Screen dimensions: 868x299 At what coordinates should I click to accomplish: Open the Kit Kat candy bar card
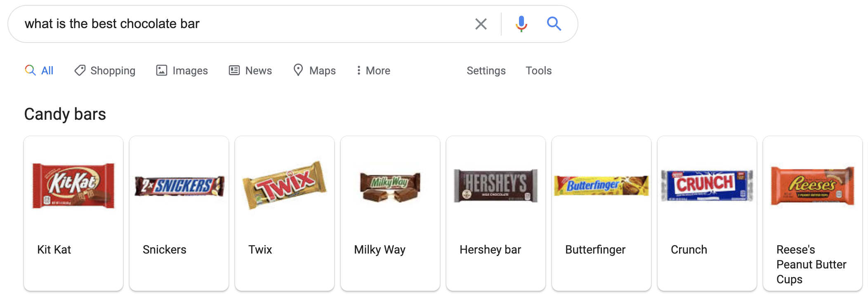73,214
